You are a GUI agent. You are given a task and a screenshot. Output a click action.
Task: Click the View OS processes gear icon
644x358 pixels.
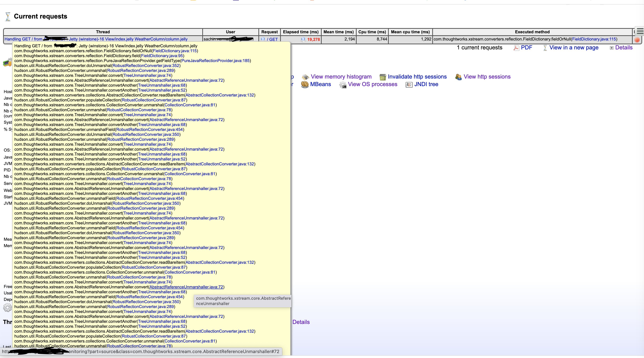343,85
